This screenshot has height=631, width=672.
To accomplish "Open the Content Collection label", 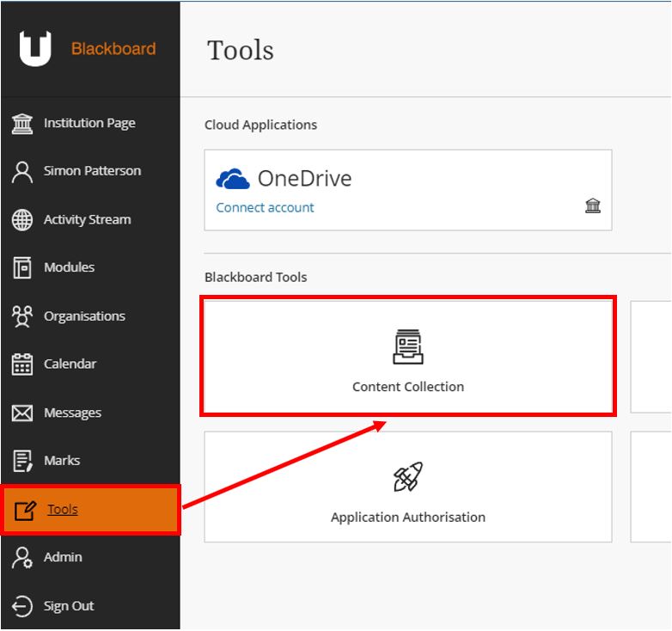I will [408, 387].
